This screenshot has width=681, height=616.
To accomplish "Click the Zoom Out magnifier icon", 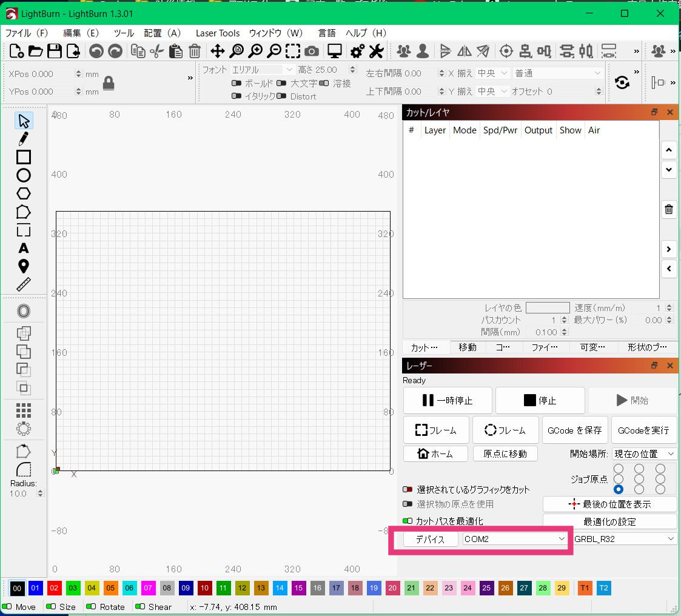I will click(274, 51).
